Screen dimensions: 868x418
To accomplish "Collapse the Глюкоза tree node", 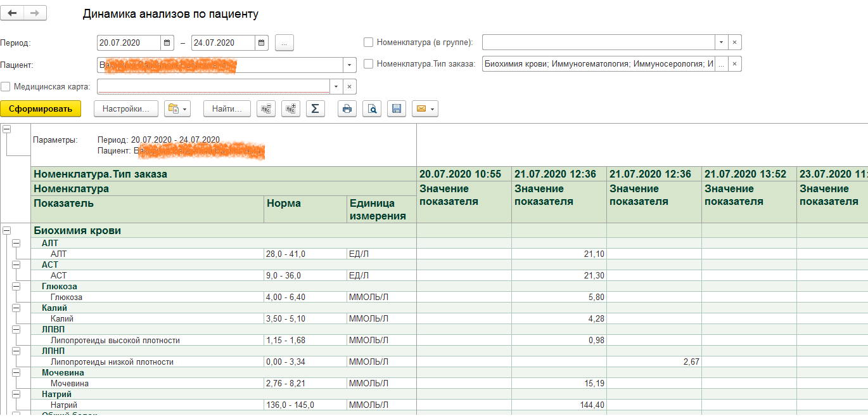I will coord(16,286).
